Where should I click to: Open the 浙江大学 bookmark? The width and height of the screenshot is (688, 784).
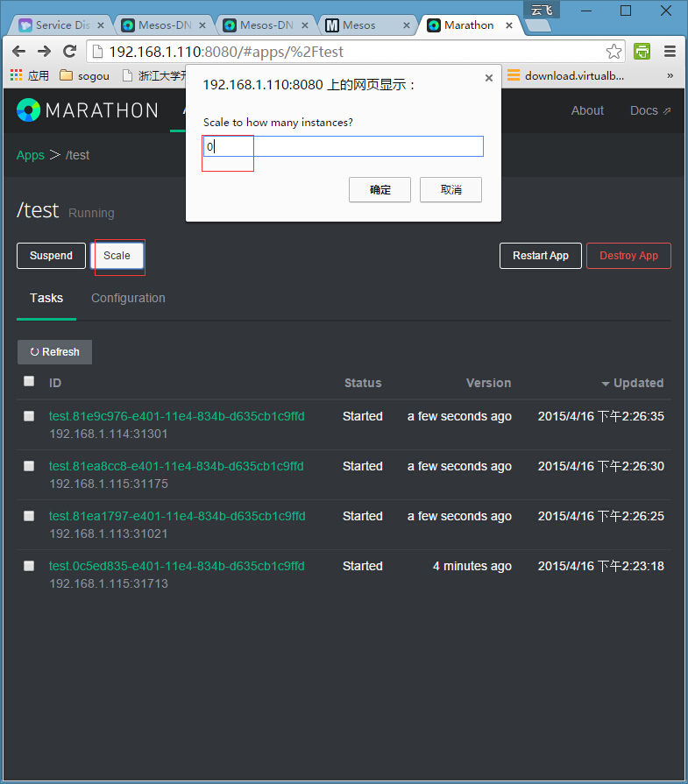click(x=155, y=75)
